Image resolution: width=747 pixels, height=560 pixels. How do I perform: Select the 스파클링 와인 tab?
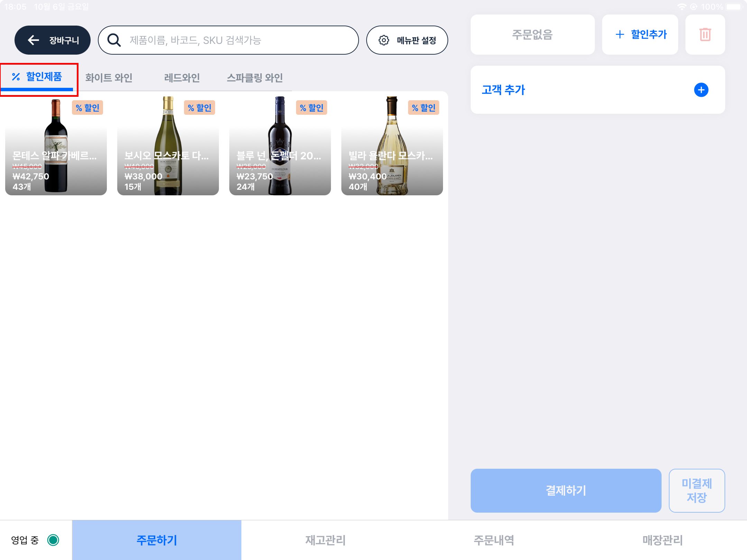(255, 78)
